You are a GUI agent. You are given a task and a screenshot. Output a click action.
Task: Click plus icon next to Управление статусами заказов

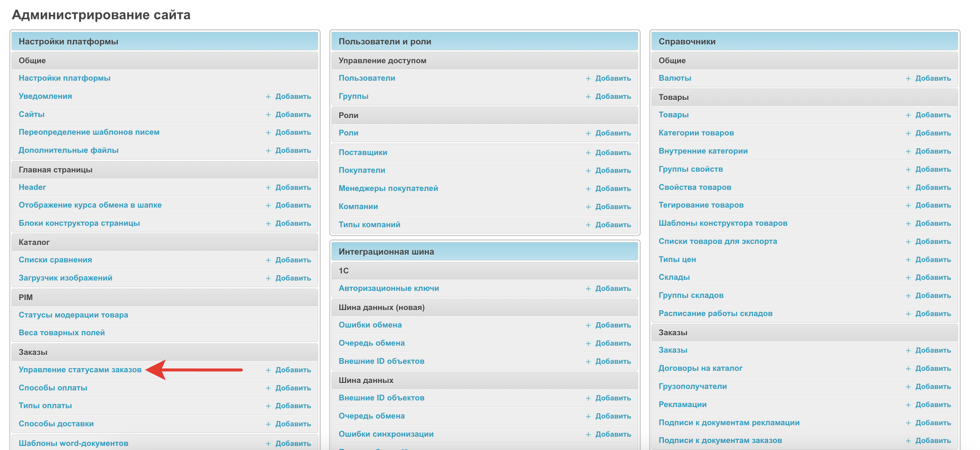click(x=268, y=370)
